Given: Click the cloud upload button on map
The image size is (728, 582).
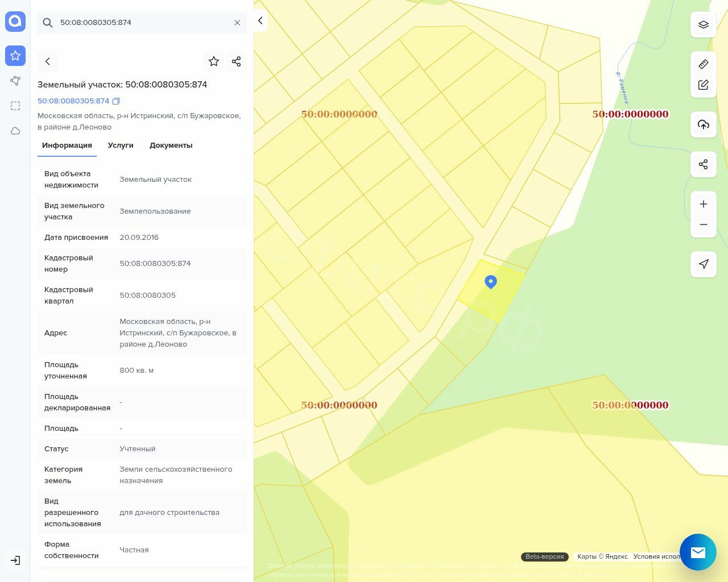Looking at the screenshot, I should (x=704, y=124).
